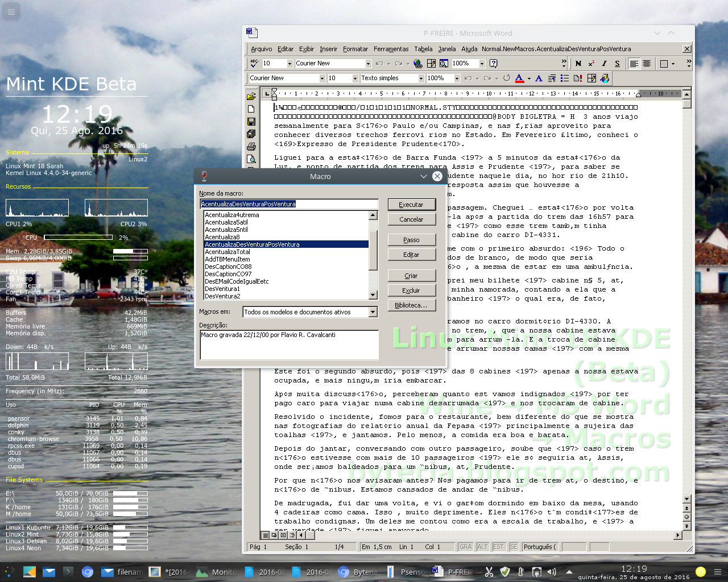Image resolution: width=728 pixels, height=582 pixels.
Task: Click the Document Map magnifier icon beside the zoom box
Action: pyautogui.click(x=444, y=63)
